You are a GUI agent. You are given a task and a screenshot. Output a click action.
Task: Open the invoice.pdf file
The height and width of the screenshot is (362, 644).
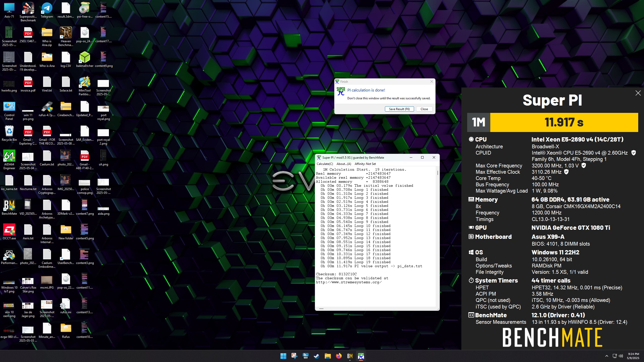28,84
